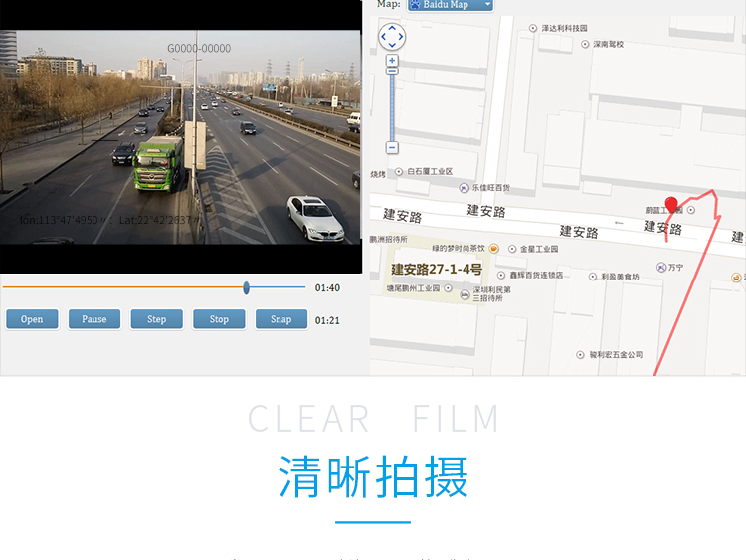The image size is (746, 560).
Task: Click the playback progress slider handle
Action: click(246, 287)
